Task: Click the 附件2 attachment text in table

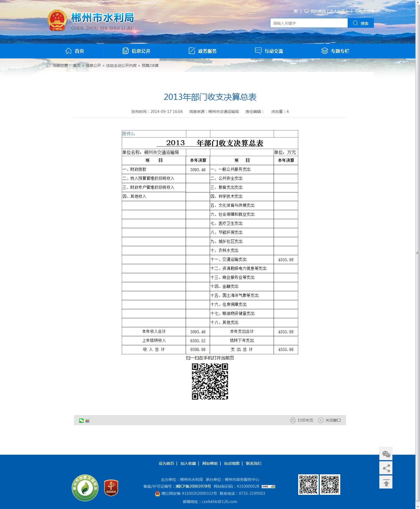Action: tap(129, 134)
